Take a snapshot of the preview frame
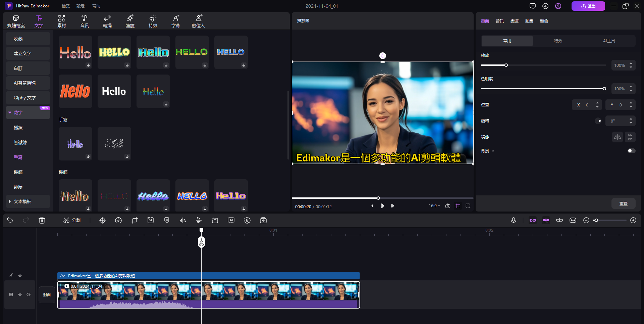 coord(448,206)
